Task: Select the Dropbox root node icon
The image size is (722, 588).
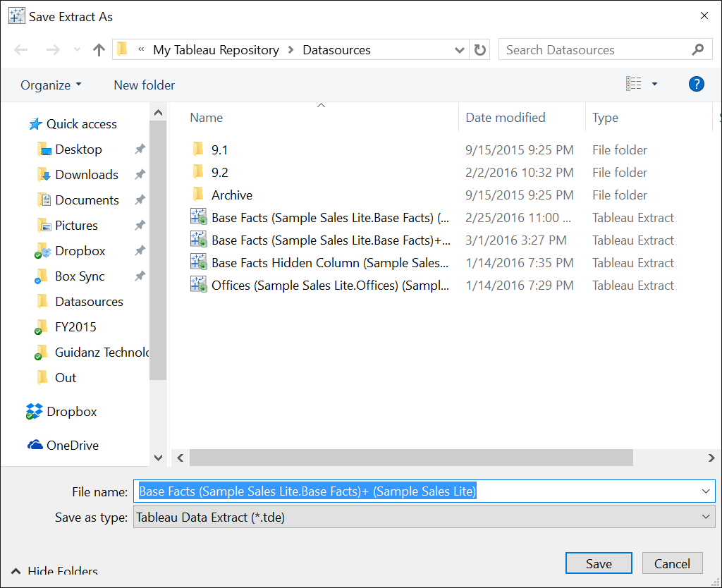Action: point(34,411)
